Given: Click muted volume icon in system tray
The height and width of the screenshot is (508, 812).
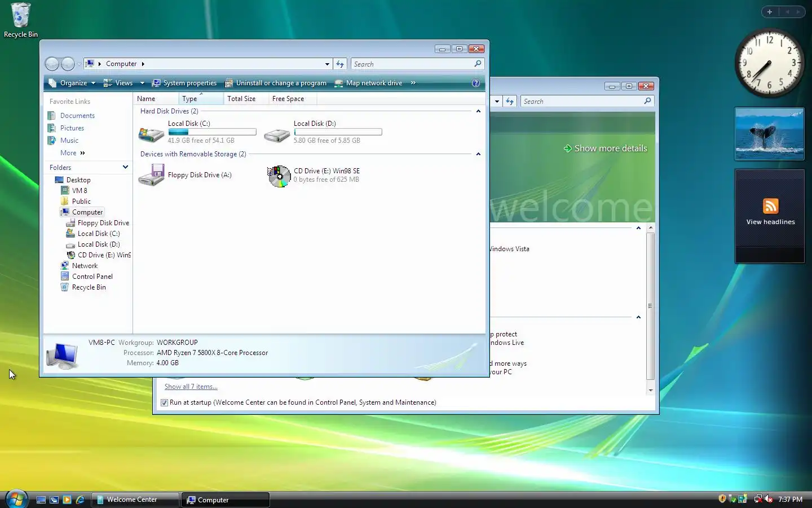Looking at the screenshot, I should 768,499.
